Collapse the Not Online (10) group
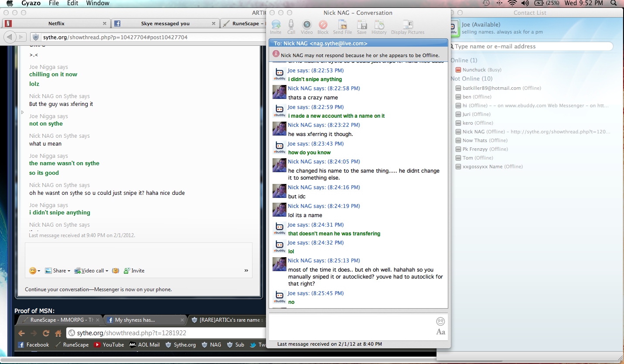 472,78
